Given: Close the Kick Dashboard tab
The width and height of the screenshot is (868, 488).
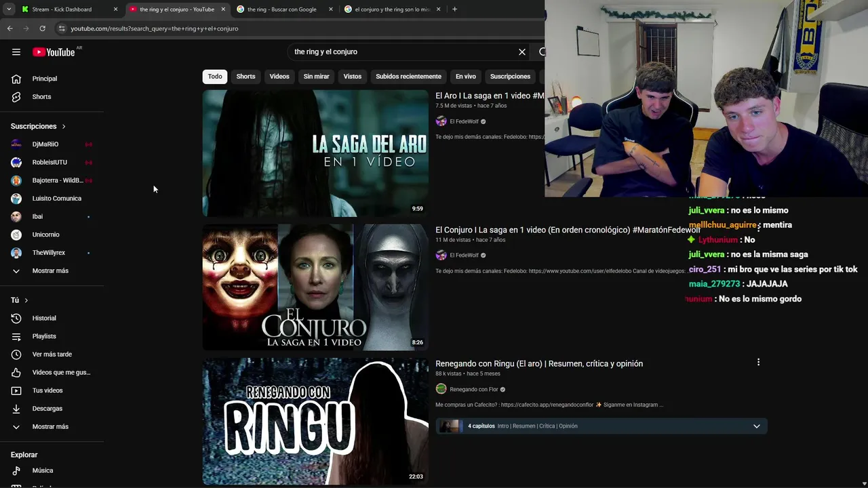Looking at the screenshot, I should (115, 9).
